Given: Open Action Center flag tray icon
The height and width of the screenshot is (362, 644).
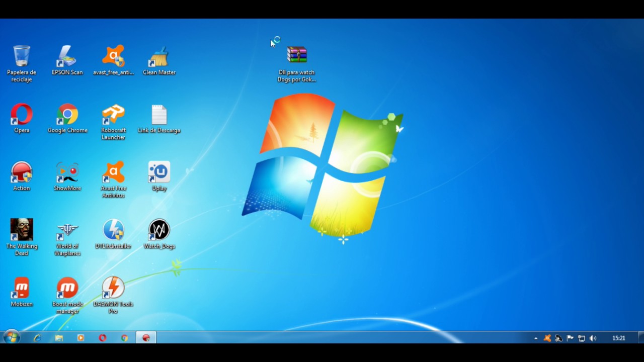Looking at the screenshot, I should click(570, 338).
